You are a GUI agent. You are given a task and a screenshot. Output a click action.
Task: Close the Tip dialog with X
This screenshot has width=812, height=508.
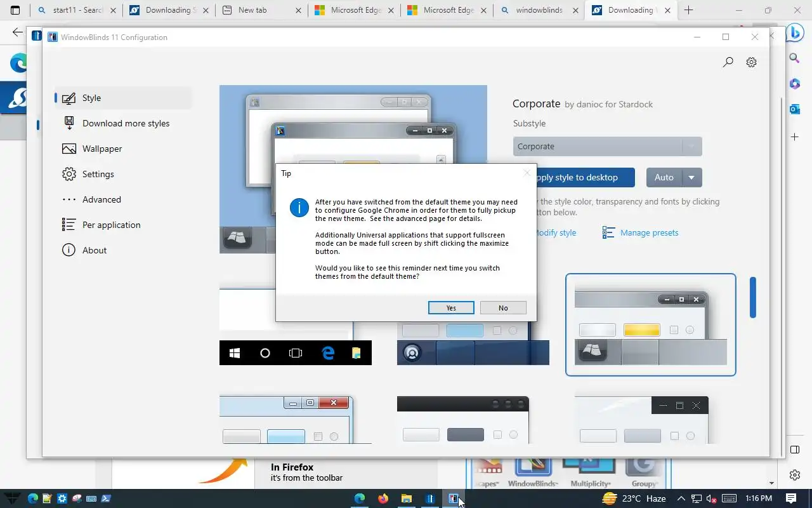(527, 173)
